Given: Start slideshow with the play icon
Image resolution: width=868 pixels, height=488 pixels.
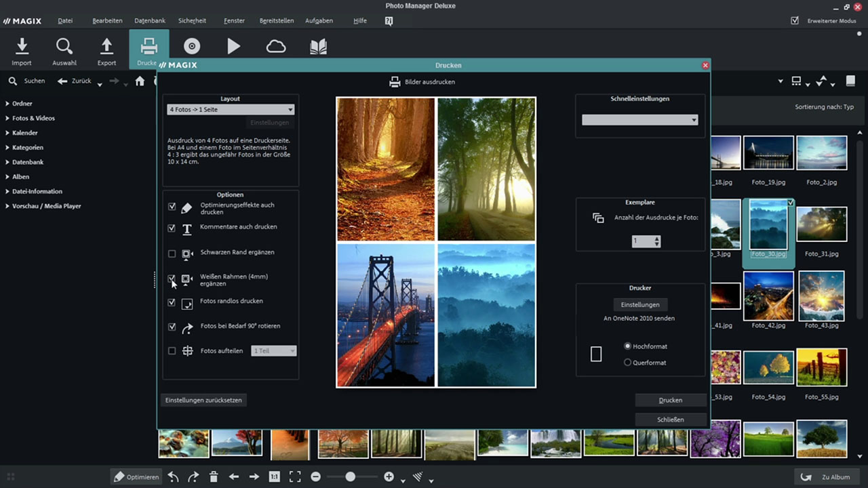Looking at the screenshot, I should [234, 46].
